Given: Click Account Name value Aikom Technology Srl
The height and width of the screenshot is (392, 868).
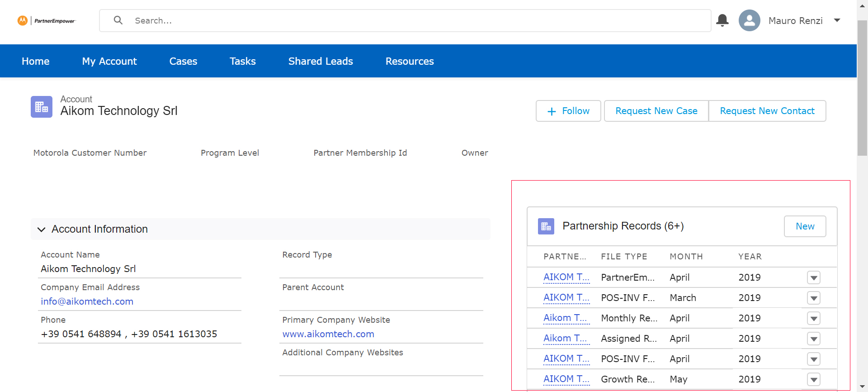Looking at the screenshot, I should pos(88,269).
